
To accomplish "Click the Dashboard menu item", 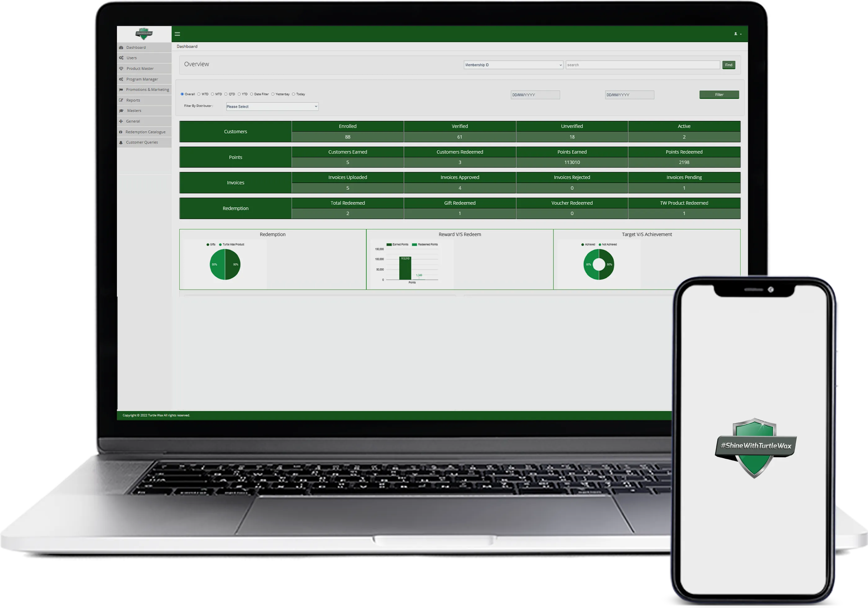I will [136, 47].
